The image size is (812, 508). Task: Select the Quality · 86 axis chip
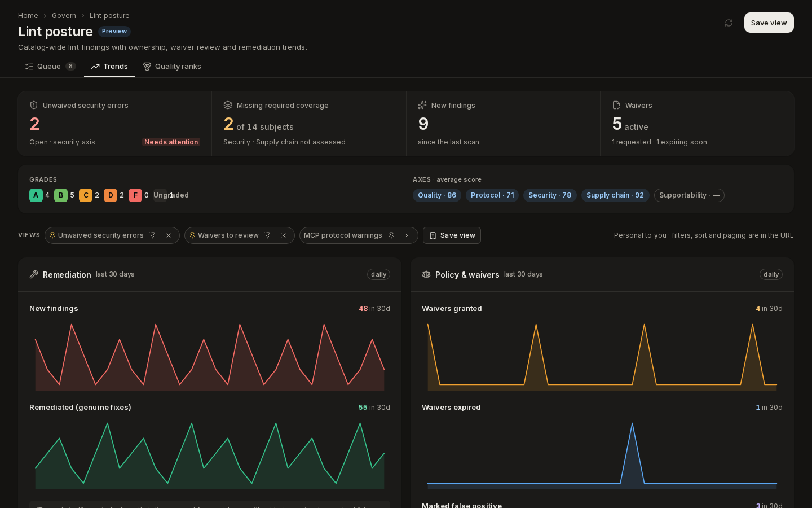437,195
